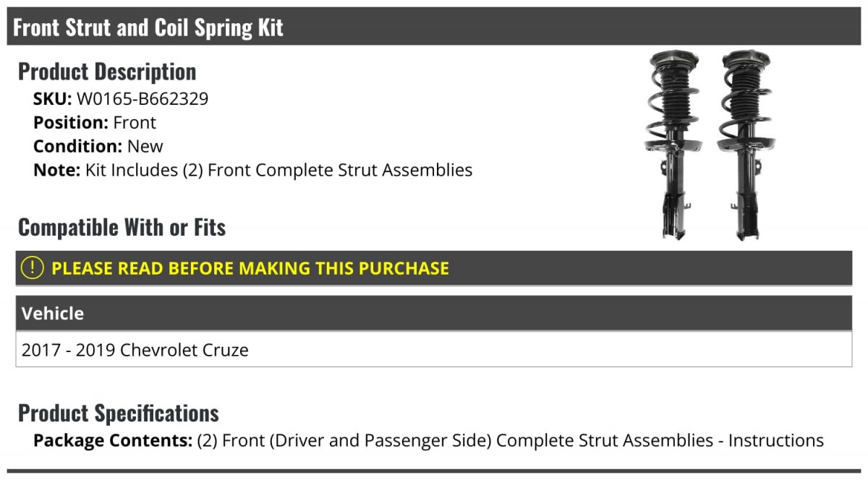Click the Product Specifications heading
The height and width of the screenshot is (480, 868).
pos(119,413)
